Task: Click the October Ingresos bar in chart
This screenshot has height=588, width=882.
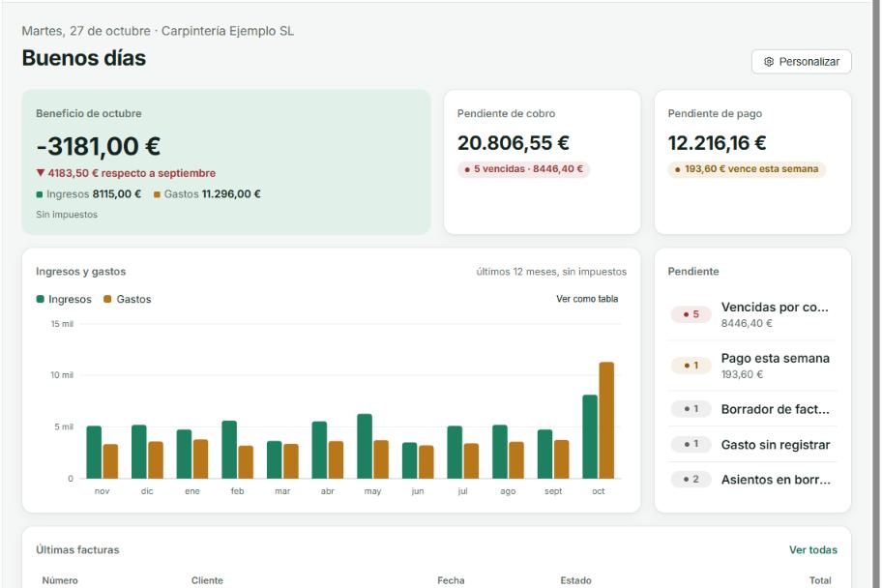Action: coord(590,436)
